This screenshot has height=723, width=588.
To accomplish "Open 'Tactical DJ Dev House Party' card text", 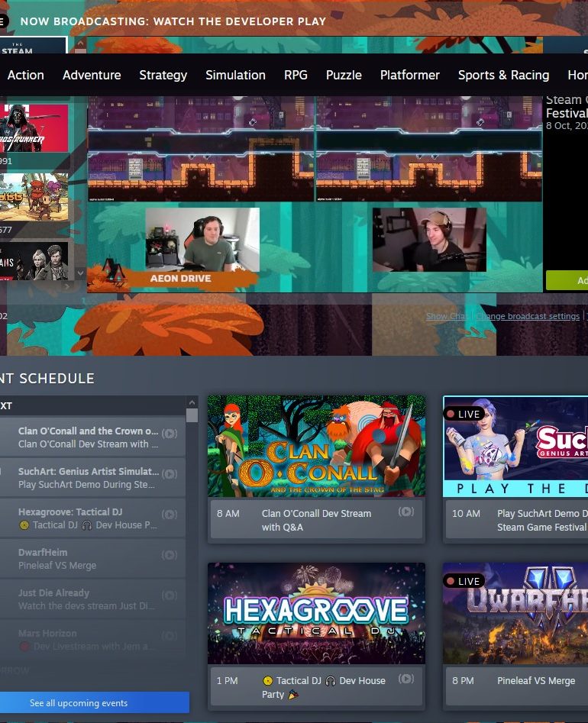I will coord(323,687).
